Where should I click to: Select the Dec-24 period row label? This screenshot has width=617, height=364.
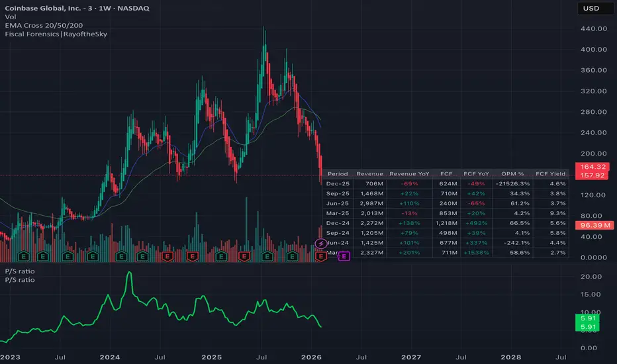pyautogui.click(x=338, y=223)
